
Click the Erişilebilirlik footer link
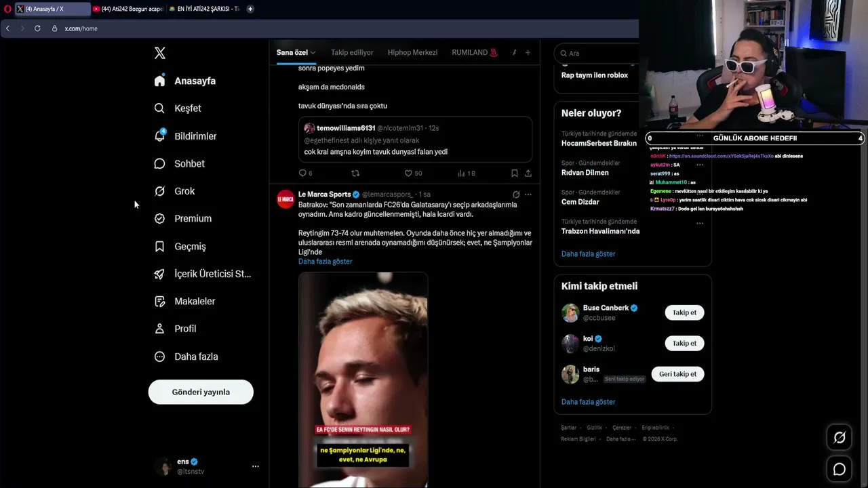point(656,428)
